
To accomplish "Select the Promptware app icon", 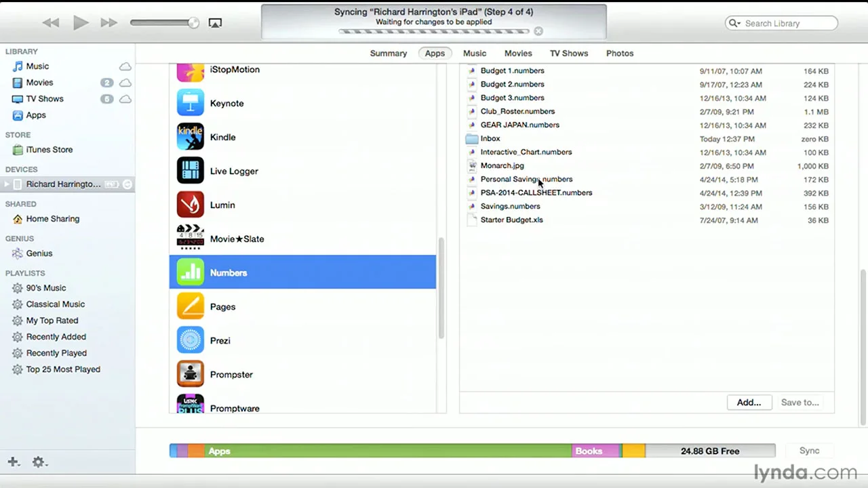I will click(191, 404).
